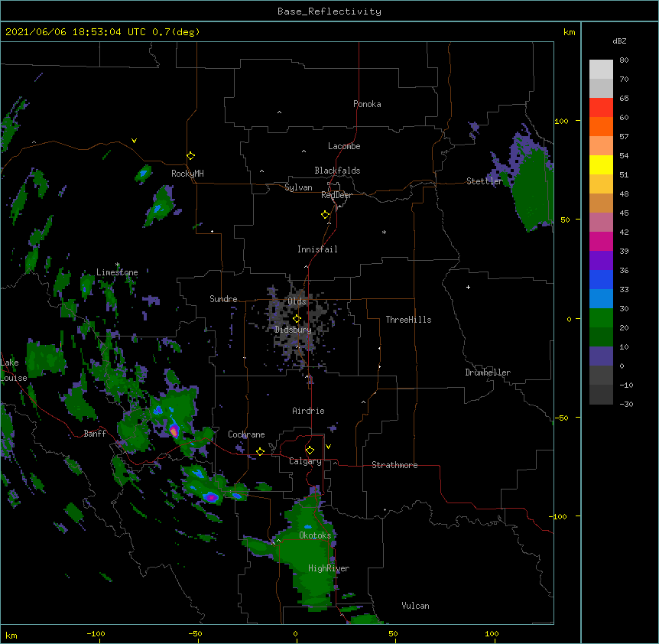
Task: Select the Didsbury label
Action: click(x=293, y=330)
